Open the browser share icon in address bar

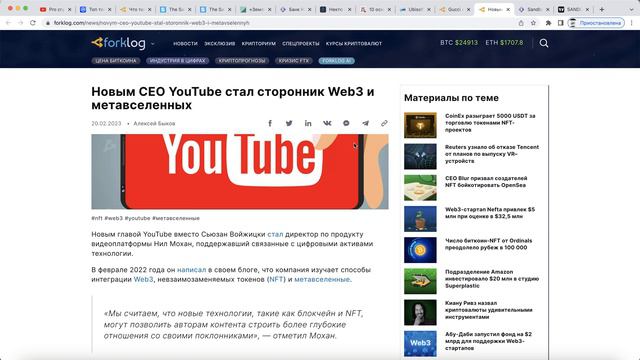point(521,23)
